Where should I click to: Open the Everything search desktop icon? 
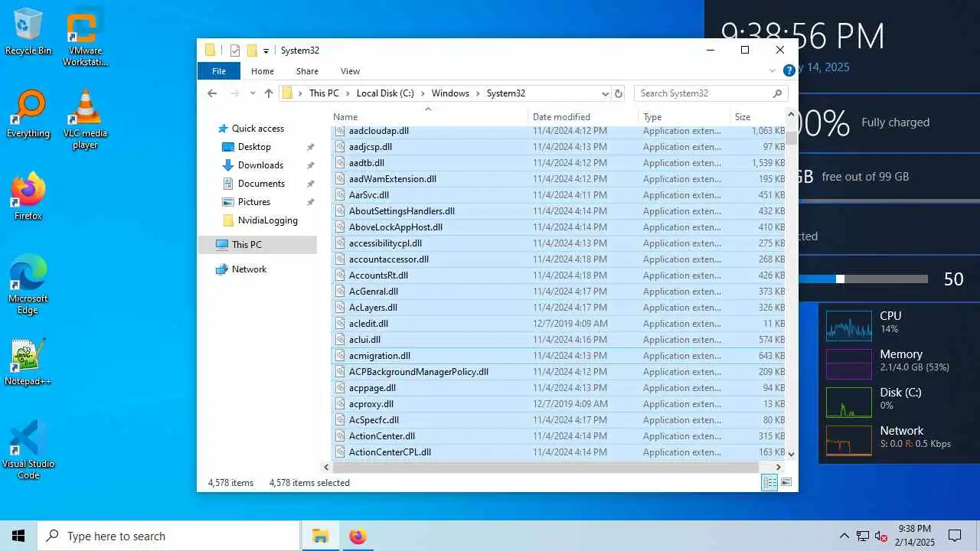click(x=28, y=115)
